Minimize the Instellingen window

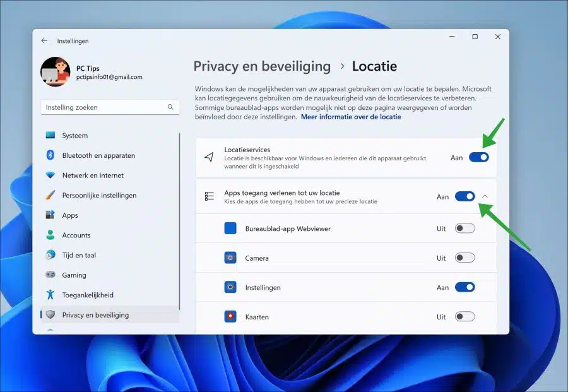pos(452,36)
